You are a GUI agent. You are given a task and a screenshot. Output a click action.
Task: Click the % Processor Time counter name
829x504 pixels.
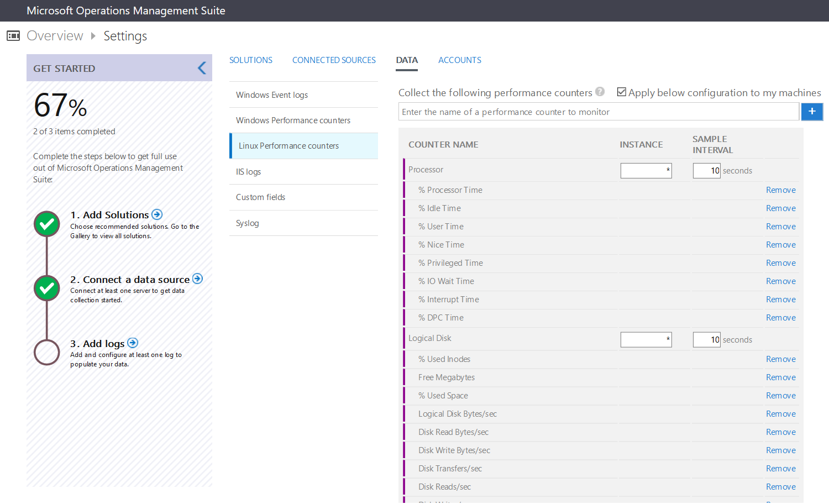[x=450, y=190]
